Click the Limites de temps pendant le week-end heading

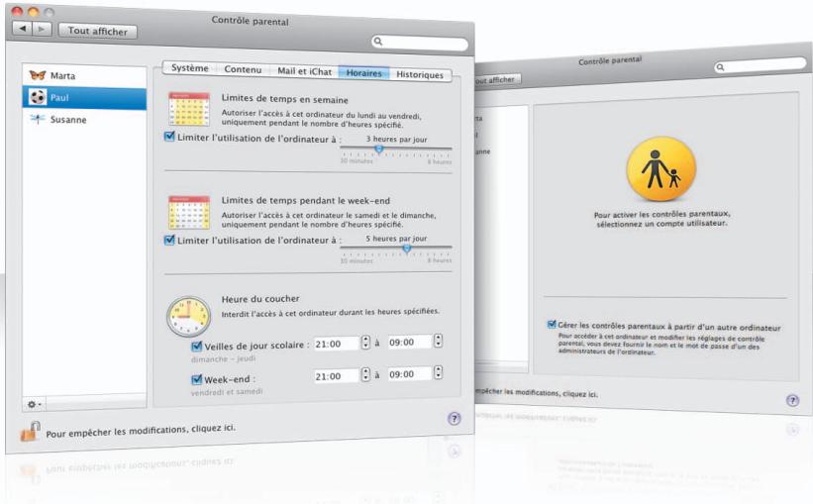coord(305,200)
